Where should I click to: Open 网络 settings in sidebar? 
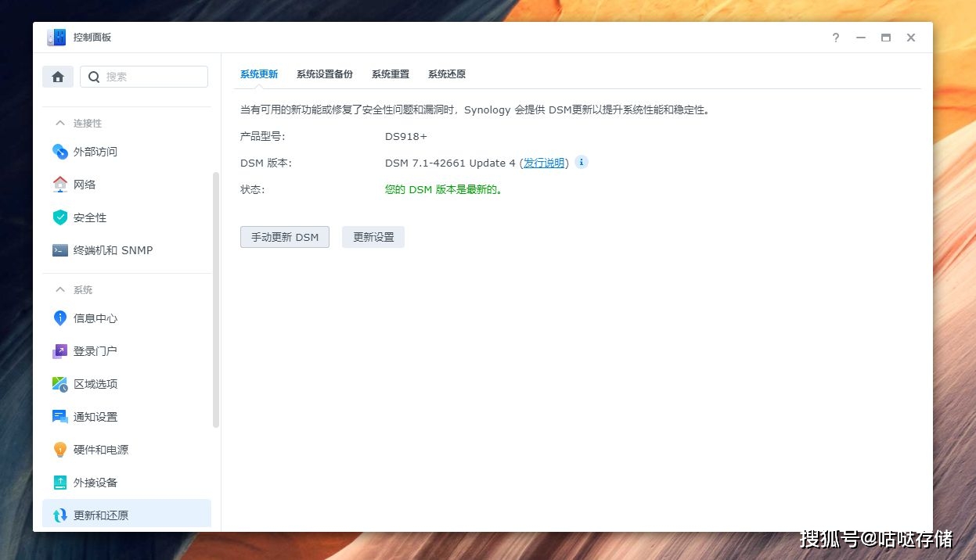coord(127,185)
